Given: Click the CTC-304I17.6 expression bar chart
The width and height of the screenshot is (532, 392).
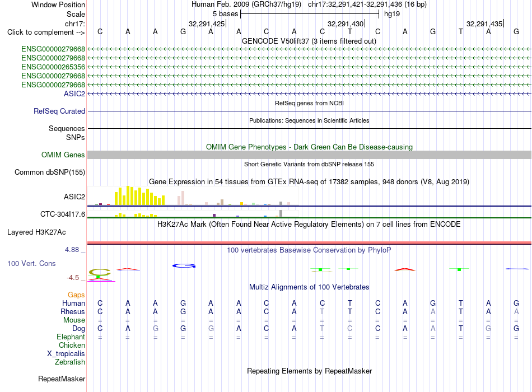Looking at the screenshot, I should coord(193,214).
